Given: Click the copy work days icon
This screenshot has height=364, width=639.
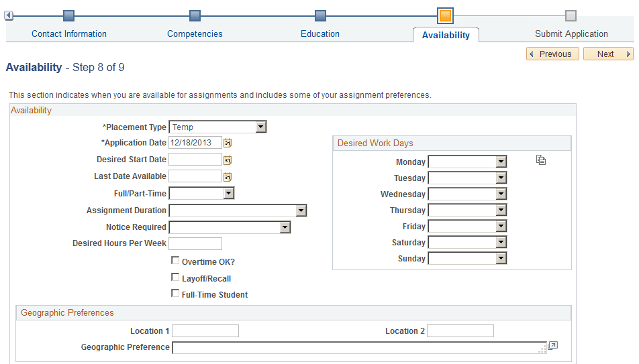Looking at the screenshot, I should pos(541,160).
